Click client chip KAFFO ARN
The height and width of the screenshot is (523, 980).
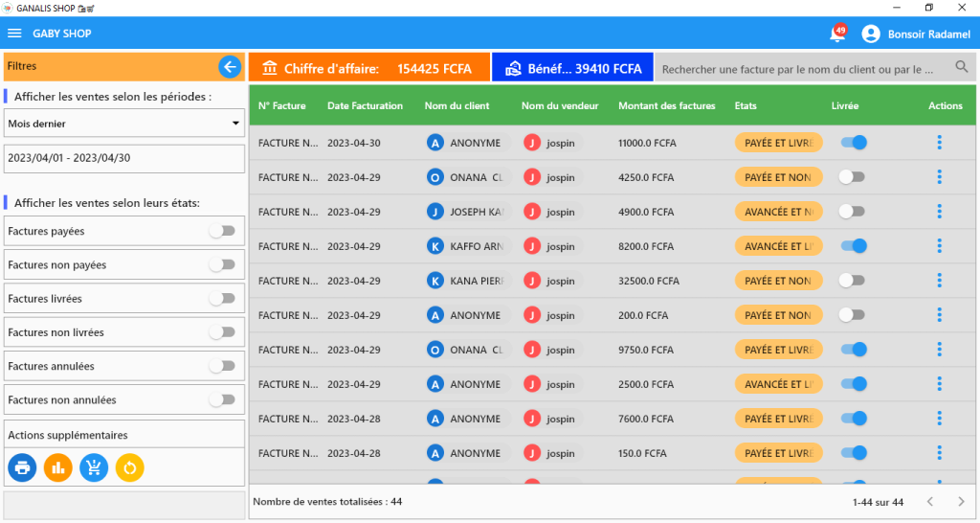(469, 246)
